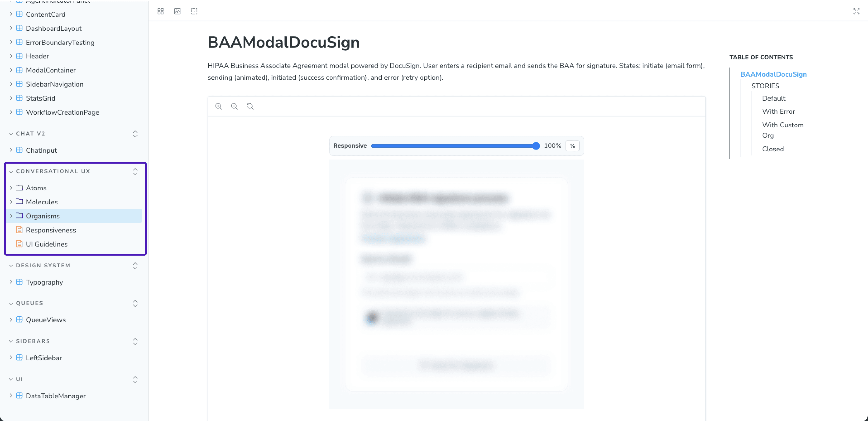Click the zoom out magnifier icon
This screenshot has height=421, width=868.
(x=235, y=106)
